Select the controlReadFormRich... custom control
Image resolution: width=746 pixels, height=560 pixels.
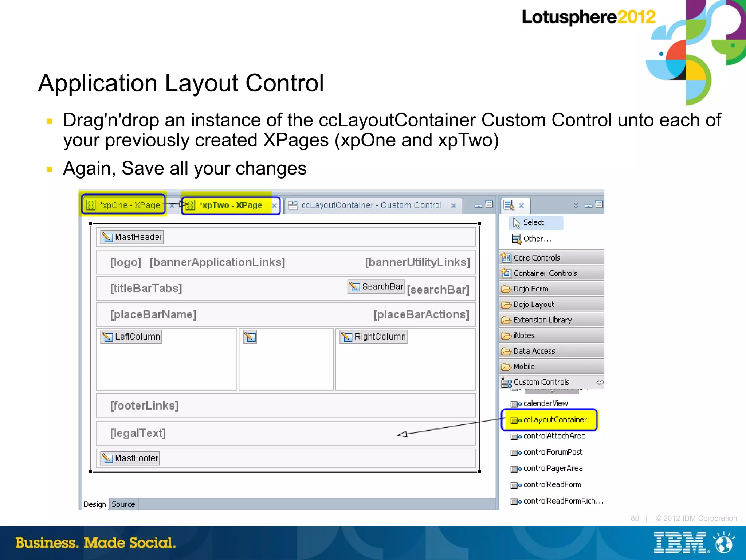[x=557, y=501]
